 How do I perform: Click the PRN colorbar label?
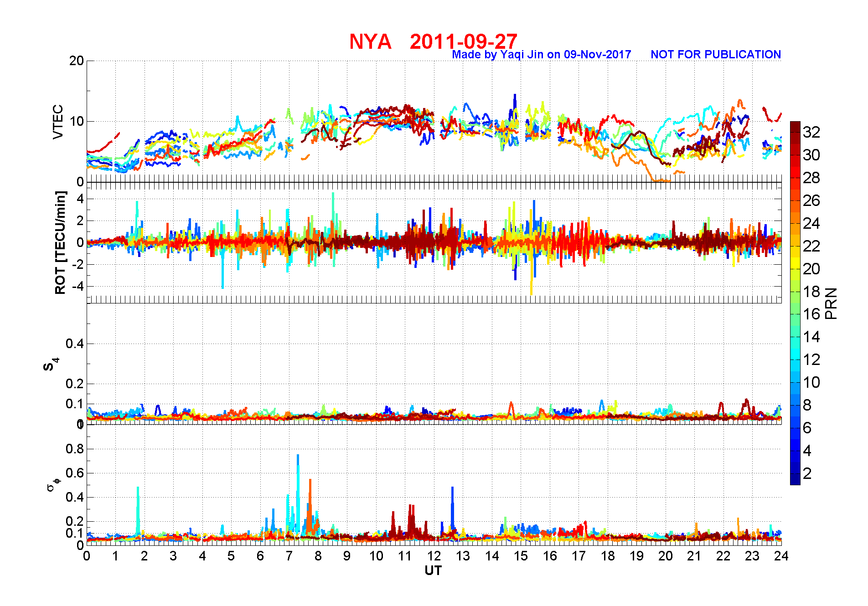[831, 303]
